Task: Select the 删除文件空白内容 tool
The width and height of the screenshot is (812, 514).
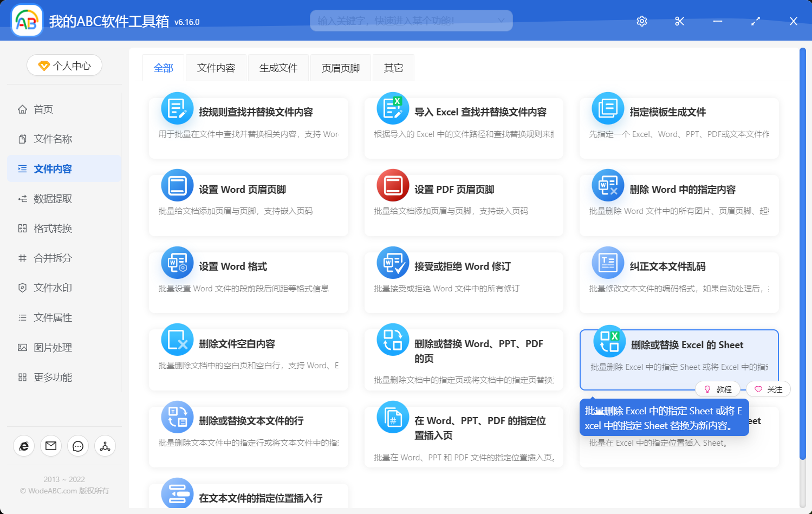Action: tap(248, 359)
